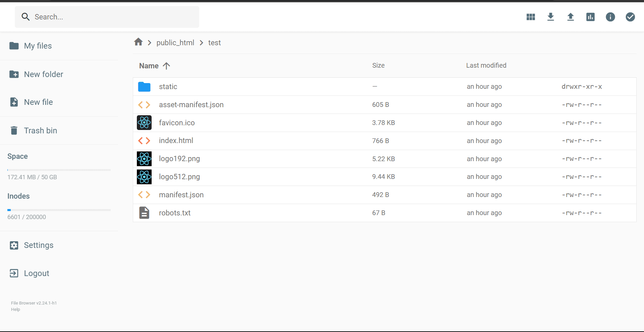Switch to grid view layout

point(530,17)
